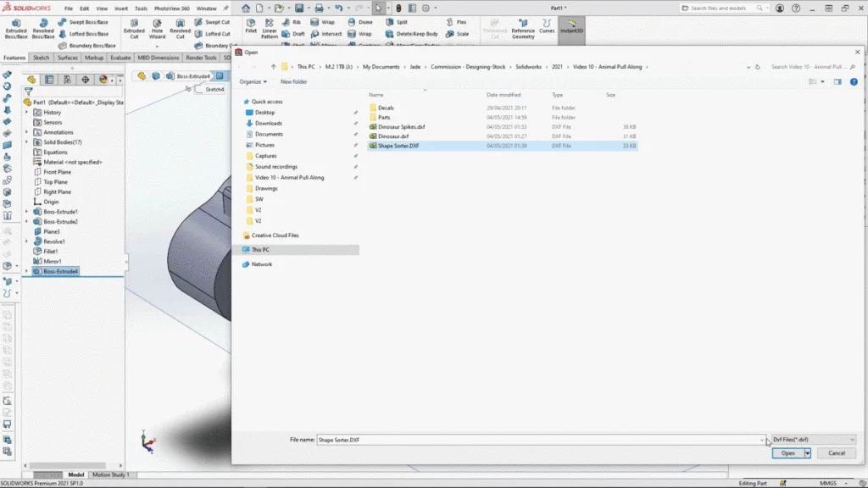Open the Insert menu
The image size is (868, 488).
121,8
